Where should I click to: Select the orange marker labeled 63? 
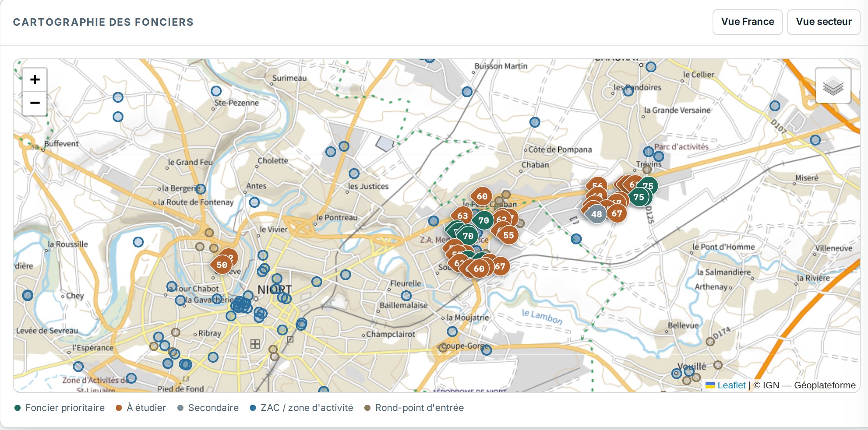(462, 216)
